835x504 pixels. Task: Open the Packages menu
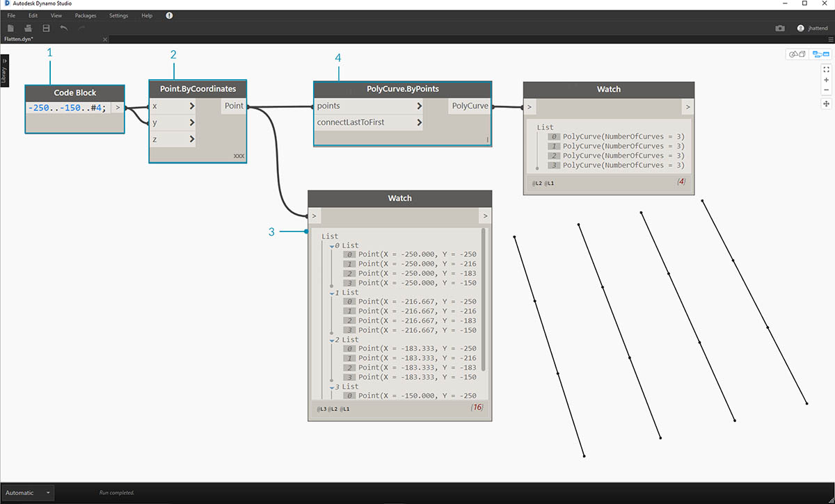click(86, 15)
